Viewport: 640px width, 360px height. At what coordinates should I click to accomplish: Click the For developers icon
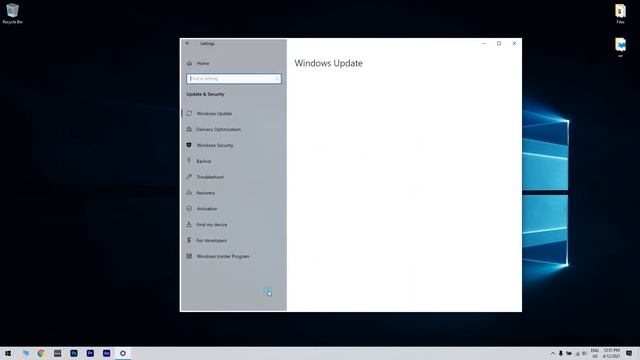click(189, 240)
